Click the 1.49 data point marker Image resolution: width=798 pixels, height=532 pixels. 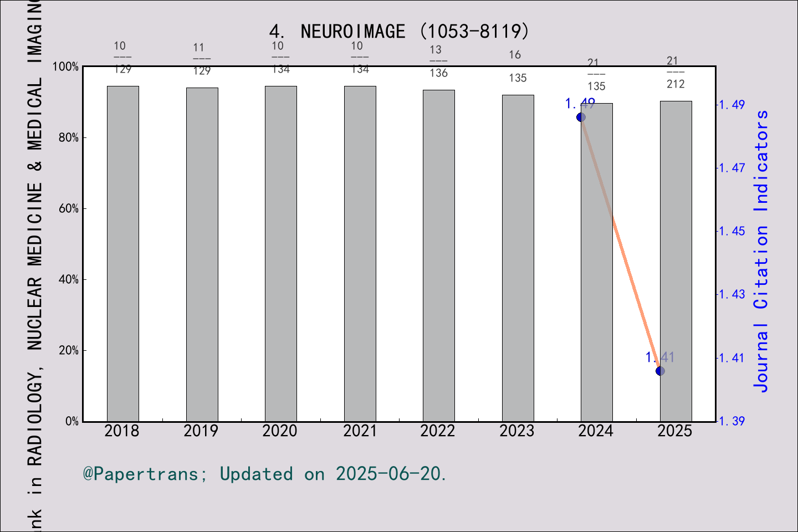[580, 117]
